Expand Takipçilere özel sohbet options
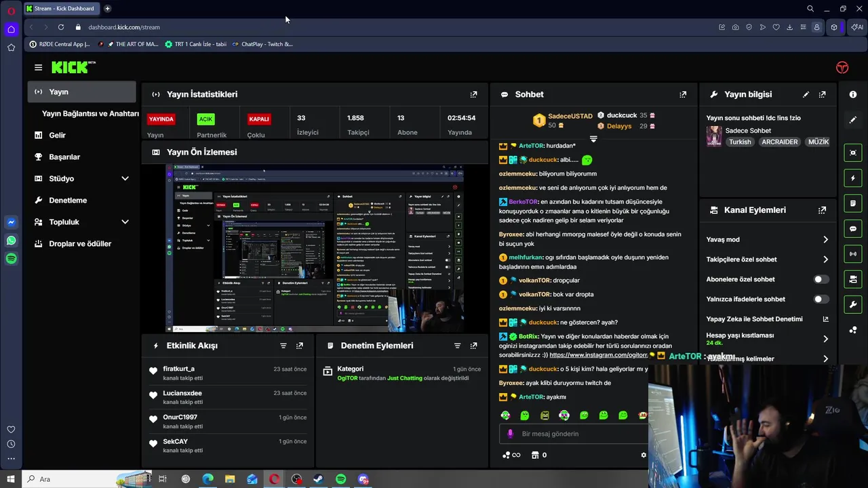The image size is (868, 488). point(825,259)
